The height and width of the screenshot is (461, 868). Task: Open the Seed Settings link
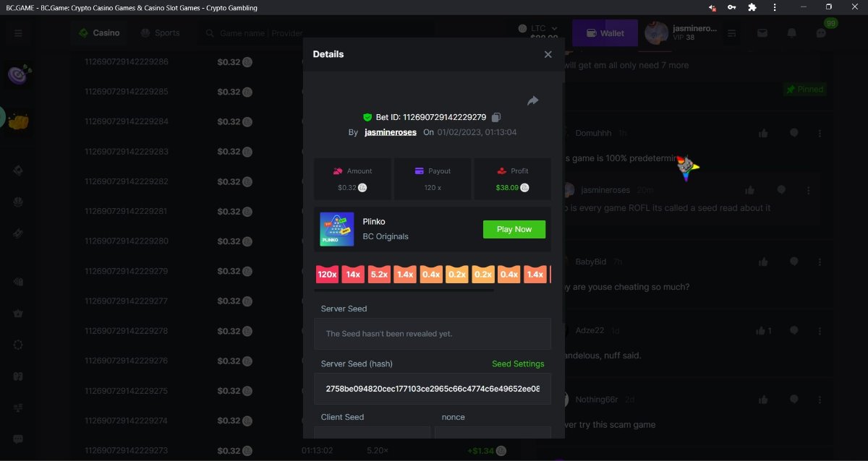click(518, 364)
